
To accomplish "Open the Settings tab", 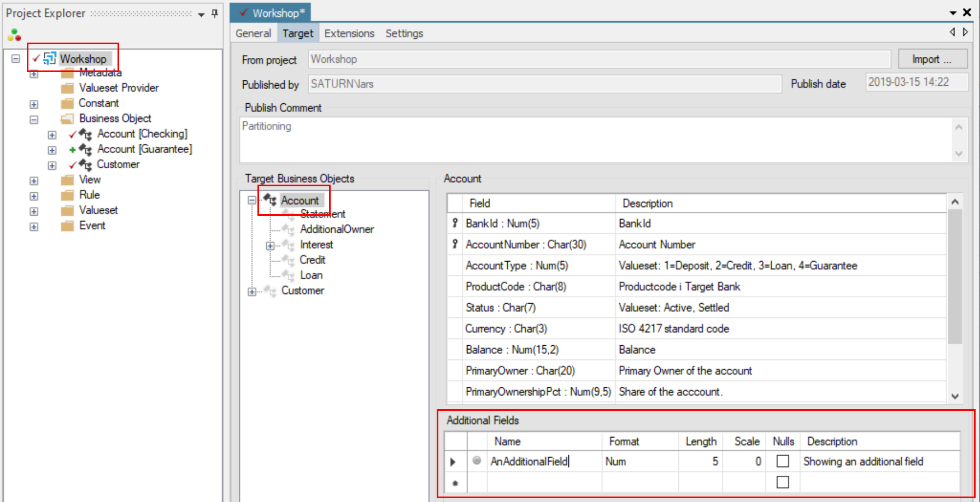I will point(404,33).
